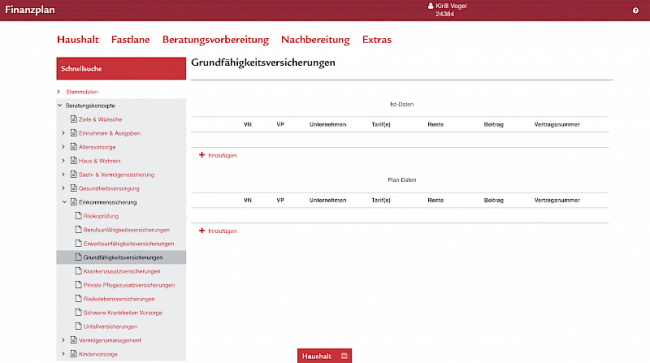Screen dimensions: 650x363
Task: Click the user icon next to Kirill Vogel
Action: click(430, 6)
